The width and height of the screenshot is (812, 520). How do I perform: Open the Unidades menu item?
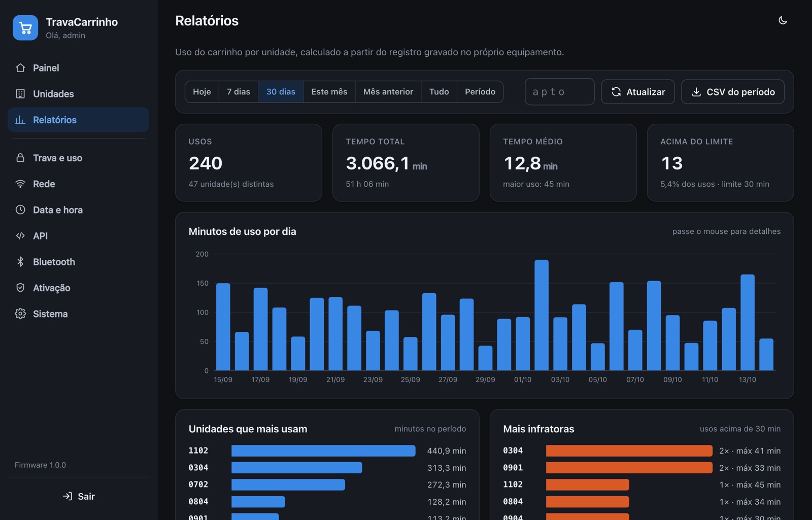(x=78, y=93)
